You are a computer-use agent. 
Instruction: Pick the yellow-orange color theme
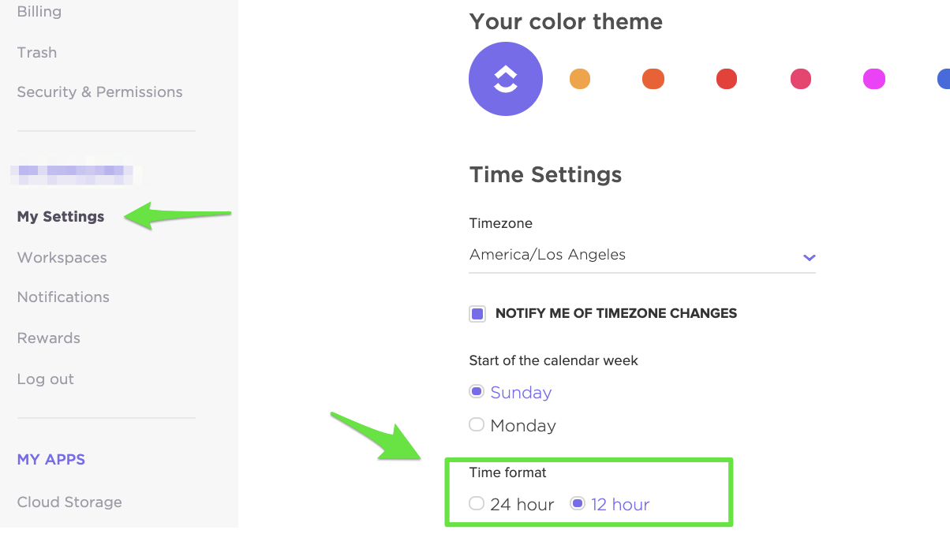coord(580,79)
